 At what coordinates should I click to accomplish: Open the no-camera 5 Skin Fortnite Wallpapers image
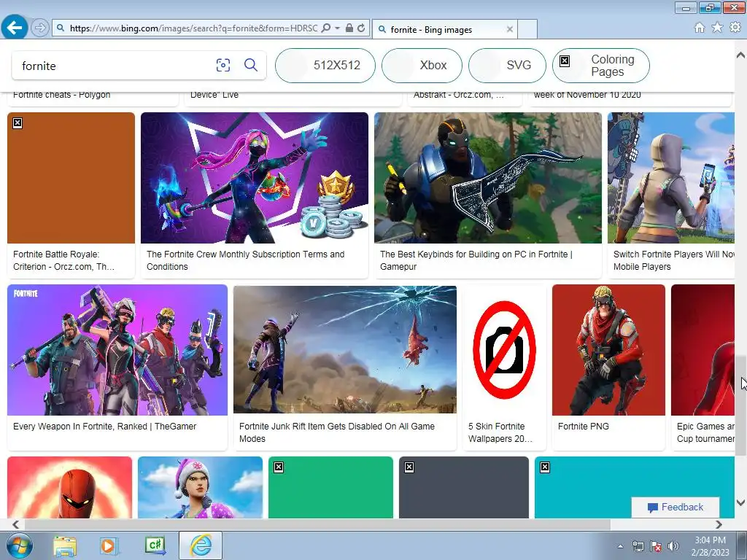505,350
